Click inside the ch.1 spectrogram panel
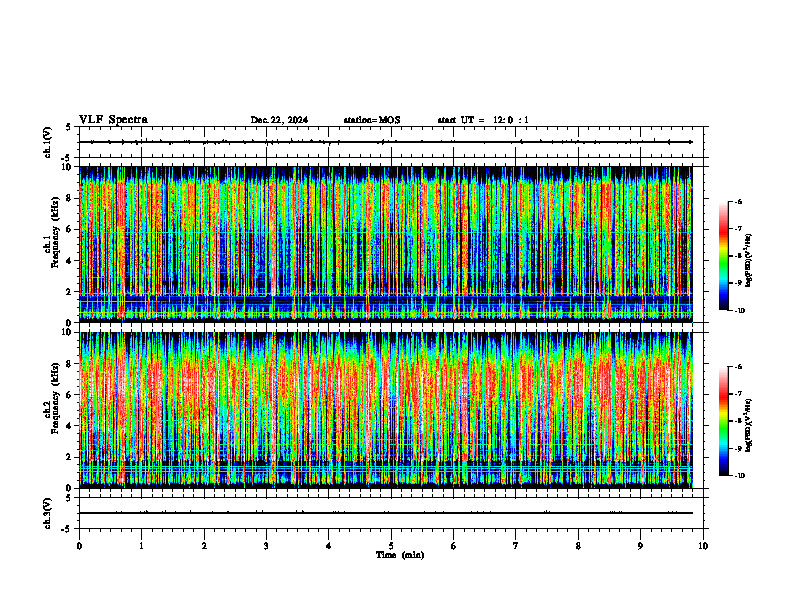Image resolution: width=792 pixels, height=612 pixels. point(386,244)
